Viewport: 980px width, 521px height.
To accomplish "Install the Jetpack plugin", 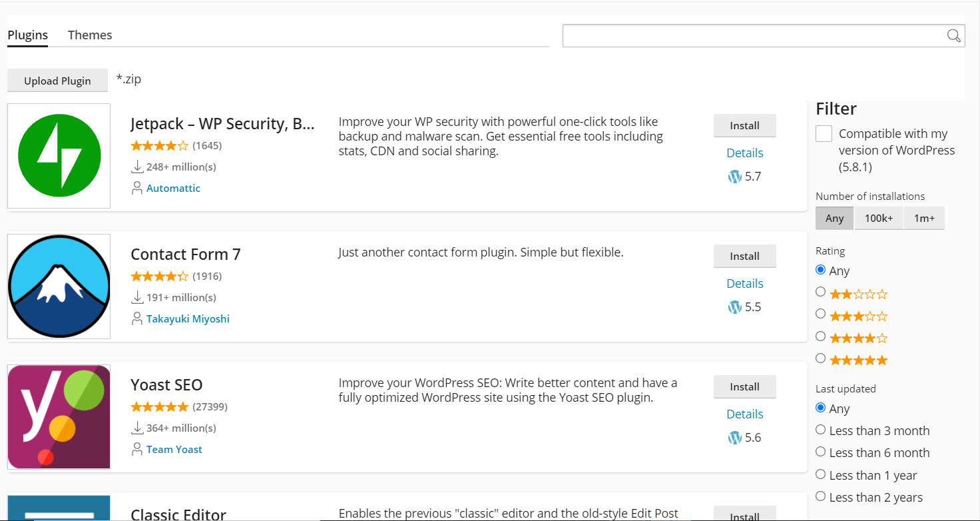I will [744, 125].
